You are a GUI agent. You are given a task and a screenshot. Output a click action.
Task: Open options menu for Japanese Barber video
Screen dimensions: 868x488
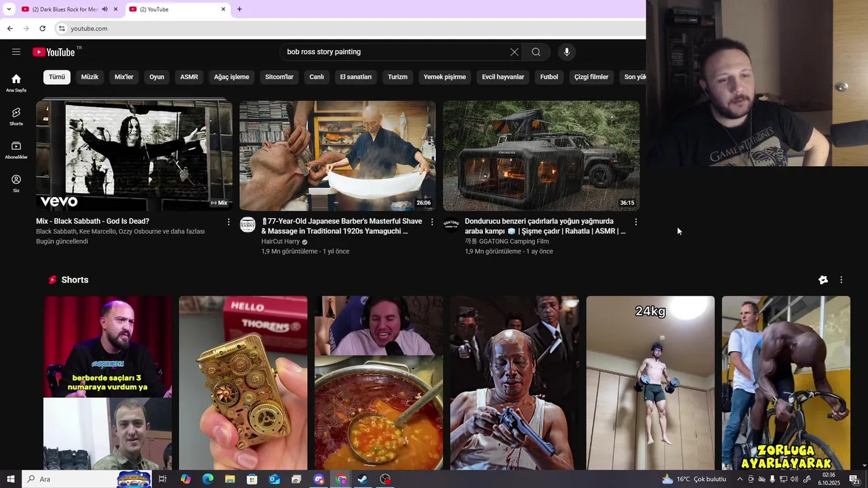point(432,222)
